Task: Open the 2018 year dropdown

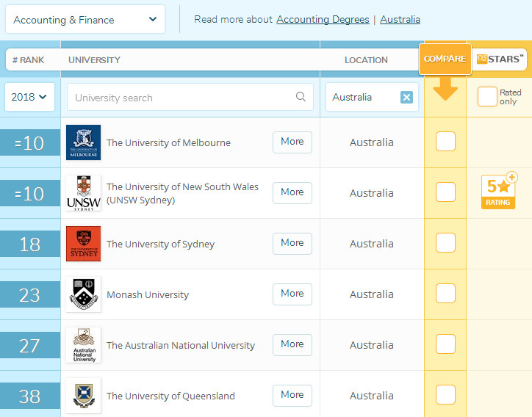Action: point(29,97)
